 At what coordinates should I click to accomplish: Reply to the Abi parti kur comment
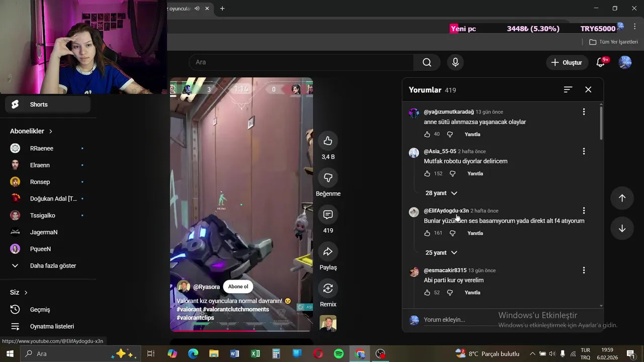tap(472, 293)
